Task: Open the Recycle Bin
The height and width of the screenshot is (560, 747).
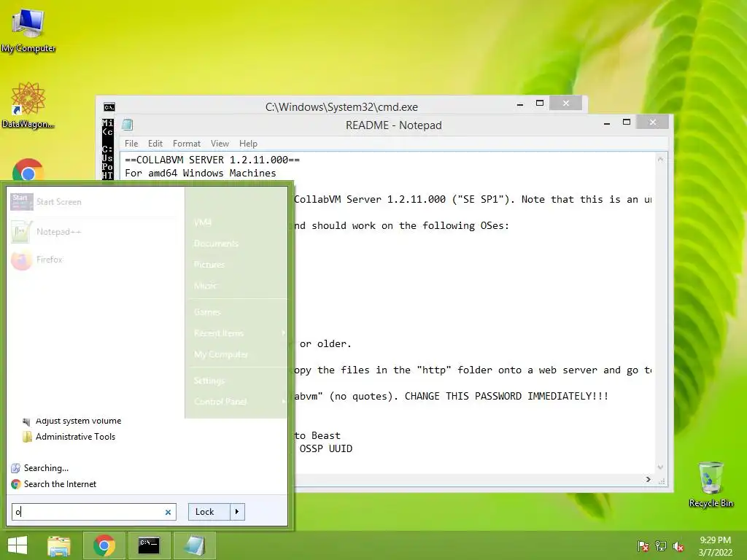Action: (711, 484)
